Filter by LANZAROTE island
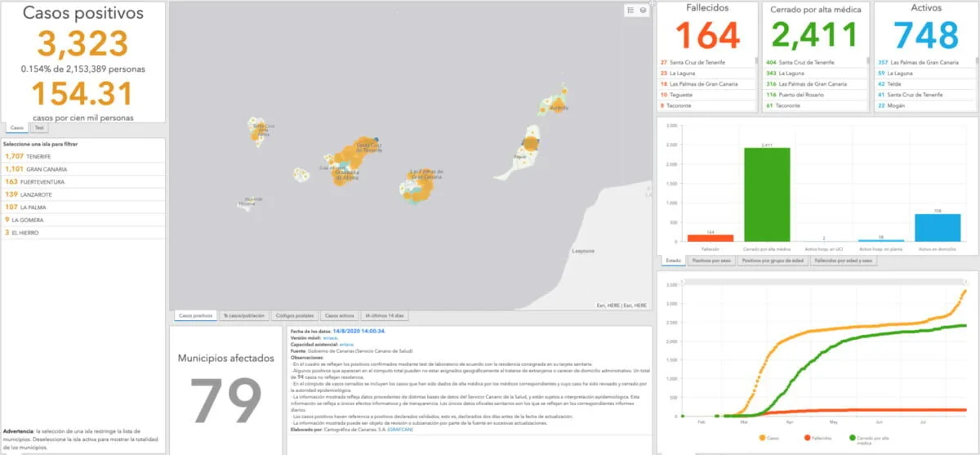The width and height of the screenshot is (980, 455). 82,194
